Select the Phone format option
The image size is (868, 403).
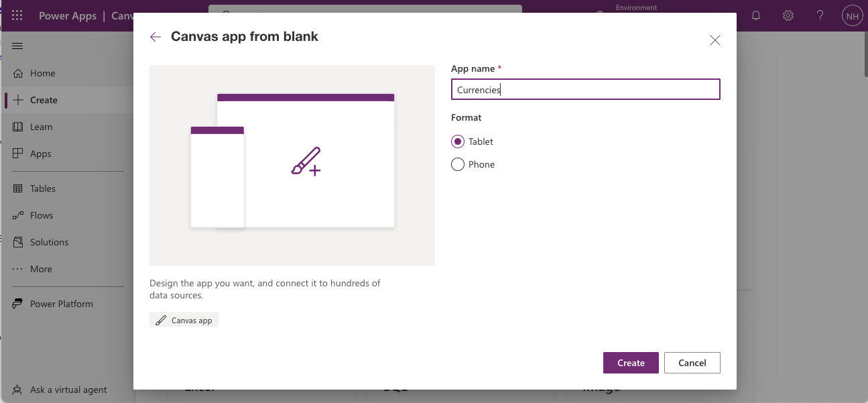[x=458, y=164]
